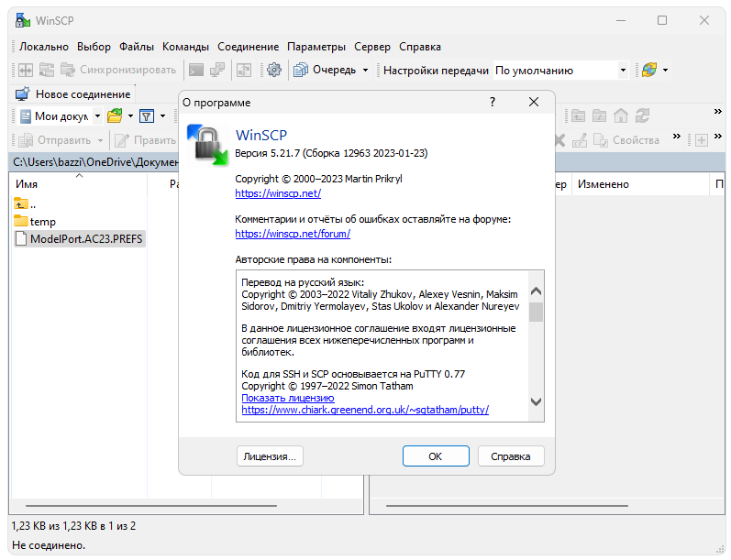Click the Лицензия... button

[x=270, y=456]
